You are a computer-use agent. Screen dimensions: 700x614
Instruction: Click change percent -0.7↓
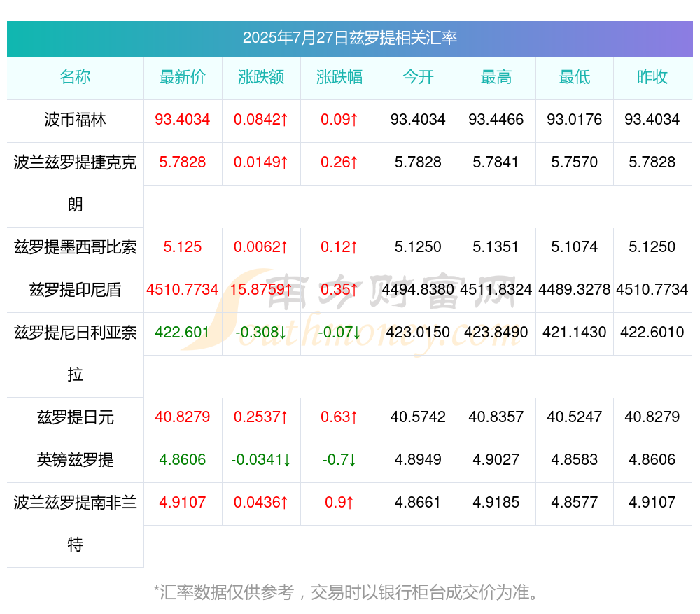pyautogui.click(x=339, y=459)
